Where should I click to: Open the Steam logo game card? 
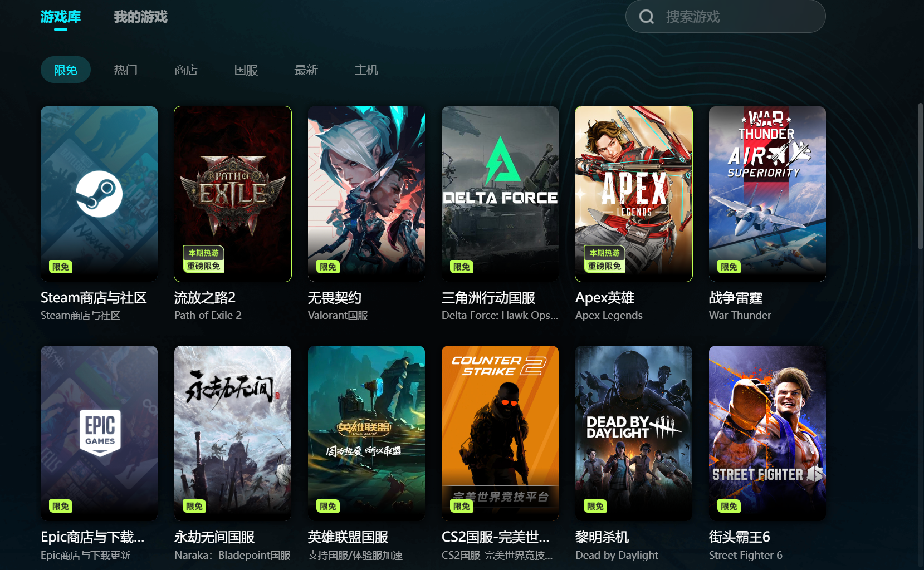(99, 194)
